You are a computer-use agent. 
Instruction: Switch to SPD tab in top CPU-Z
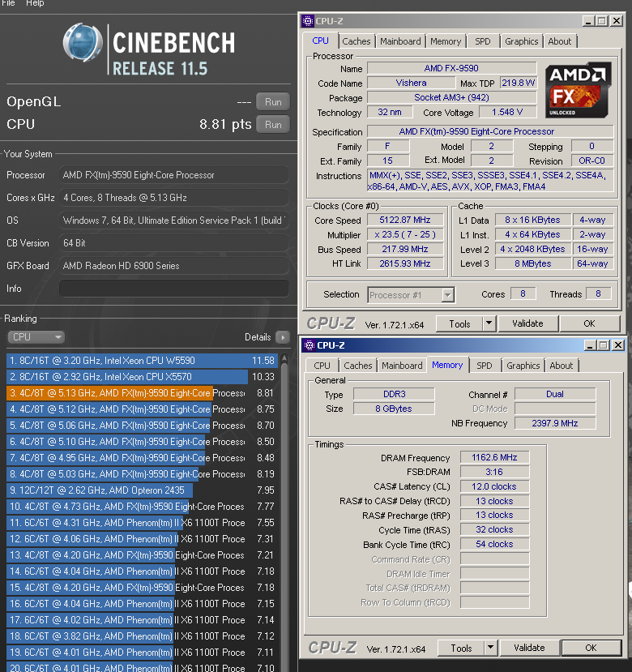483,41
